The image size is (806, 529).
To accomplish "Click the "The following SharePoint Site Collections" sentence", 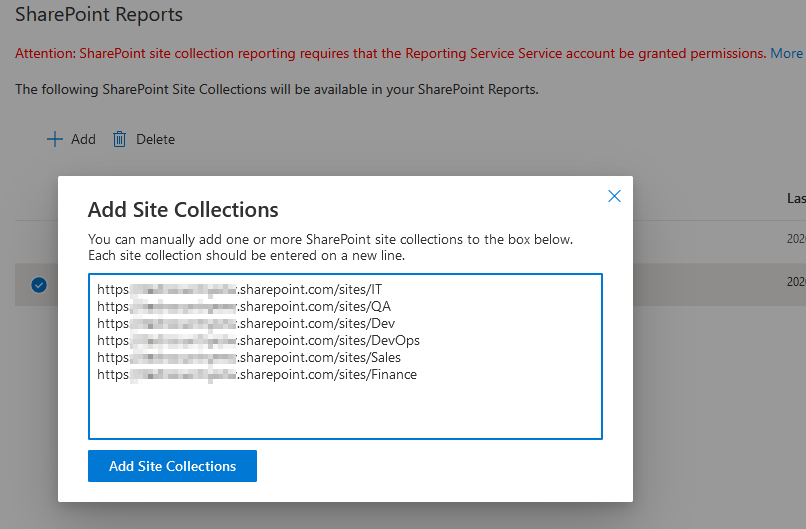I will point(277,89).
